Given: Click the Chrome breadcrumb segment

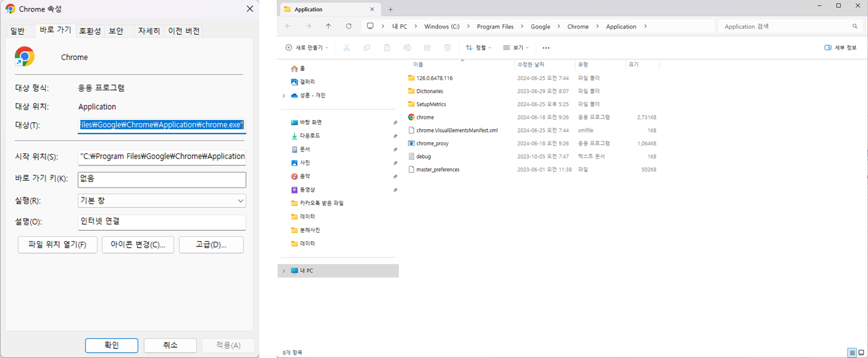Looking at the screenshot, I should [578, 27].
